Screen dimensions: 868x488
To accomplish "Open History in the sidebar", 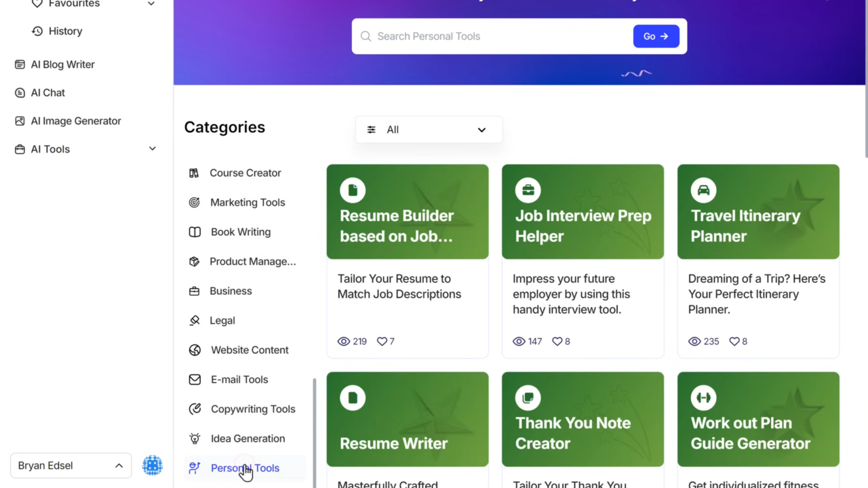I will [x=57, y=31].
